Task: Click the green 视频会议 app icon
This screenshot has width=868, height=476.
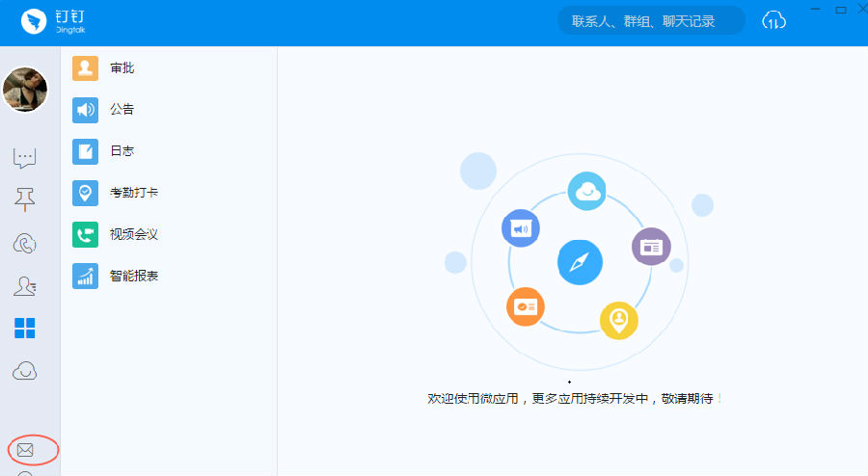Action: [x=85, y=234]
